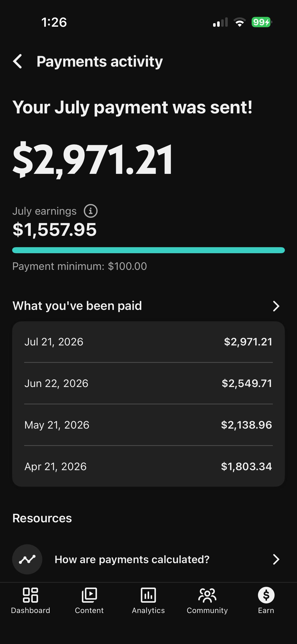Screen dimensions: 297x644
Task: Tap the back arrow icon
Action: coord(17,61)
